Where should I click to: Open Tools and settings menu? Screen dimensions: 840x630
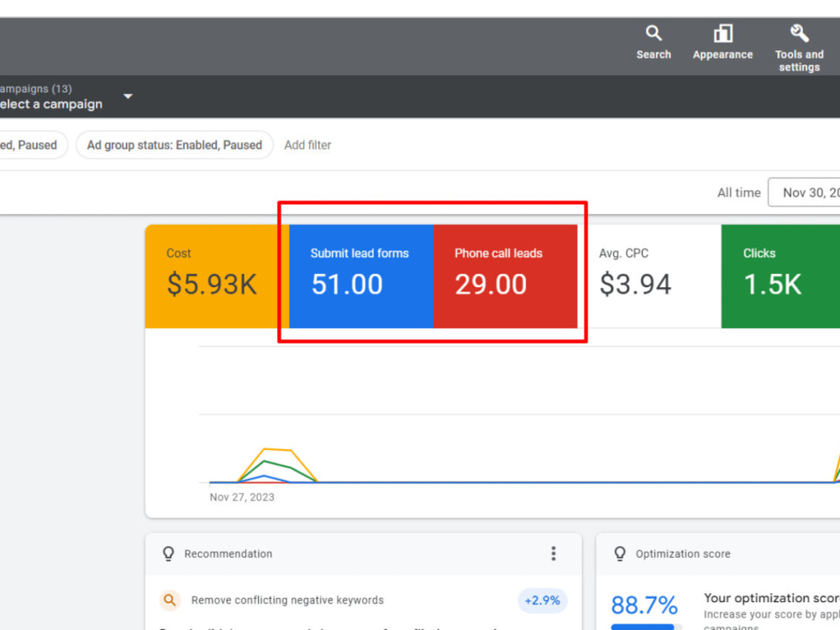(x=799, y=48)
